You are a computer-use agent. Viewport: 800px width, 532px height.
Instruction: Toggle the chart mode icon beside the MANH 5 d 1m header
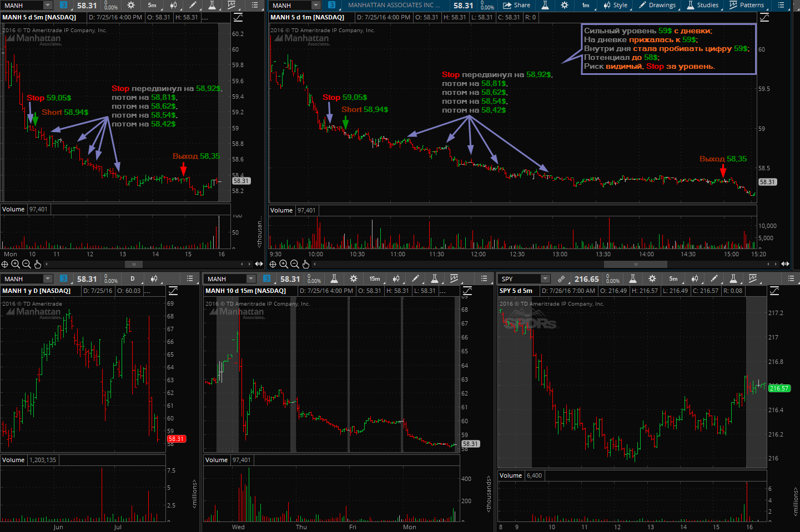(764, 17)
